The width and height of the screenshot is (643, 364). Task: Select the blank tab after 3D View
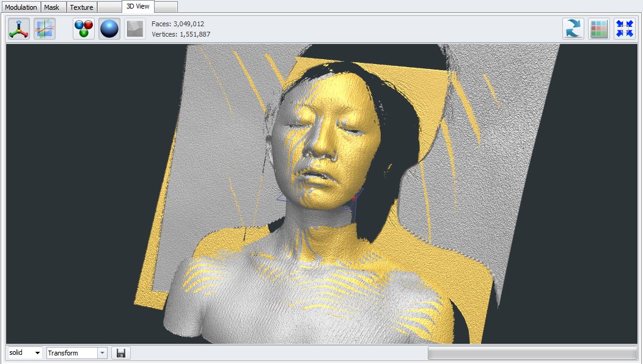coord(166,7)
